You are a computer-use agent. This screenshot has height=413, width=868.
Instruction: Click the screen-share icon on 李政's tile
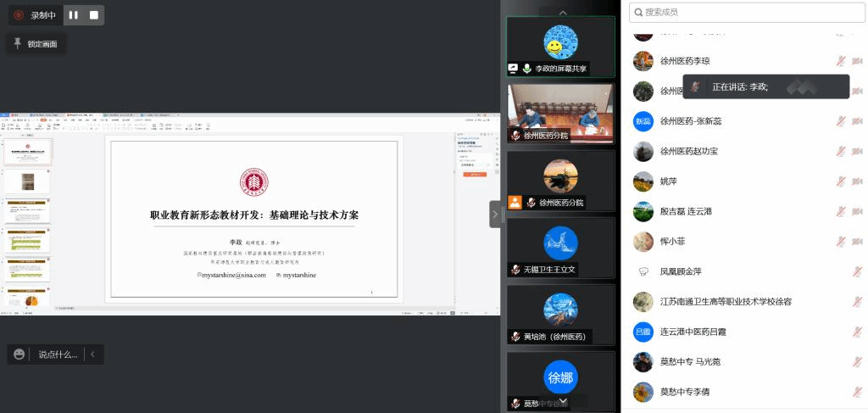pyautogui.click(x=513, y=69)
